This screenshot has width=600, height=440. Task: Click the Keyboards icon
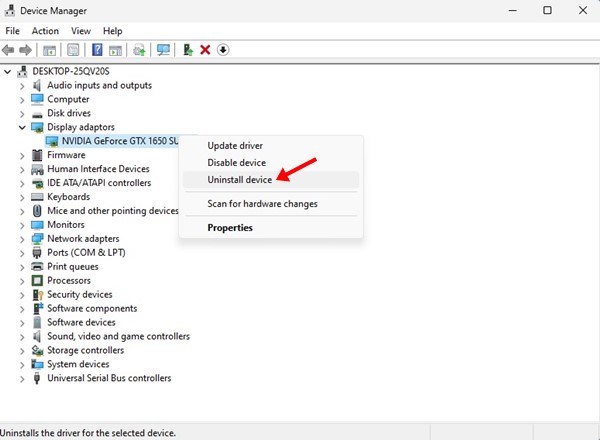tap(37, 197)
